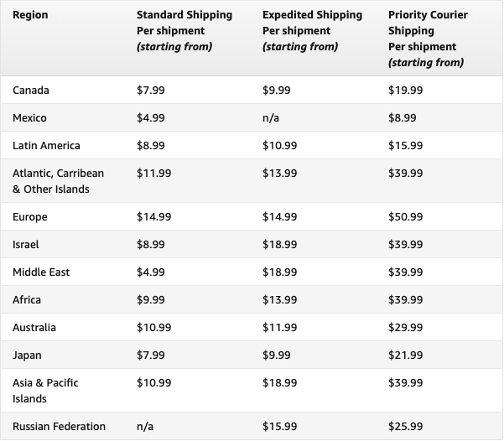The height and width of the screenshot is (441, 504).
Task: Click the Israel row label
Action: (26, 245)
